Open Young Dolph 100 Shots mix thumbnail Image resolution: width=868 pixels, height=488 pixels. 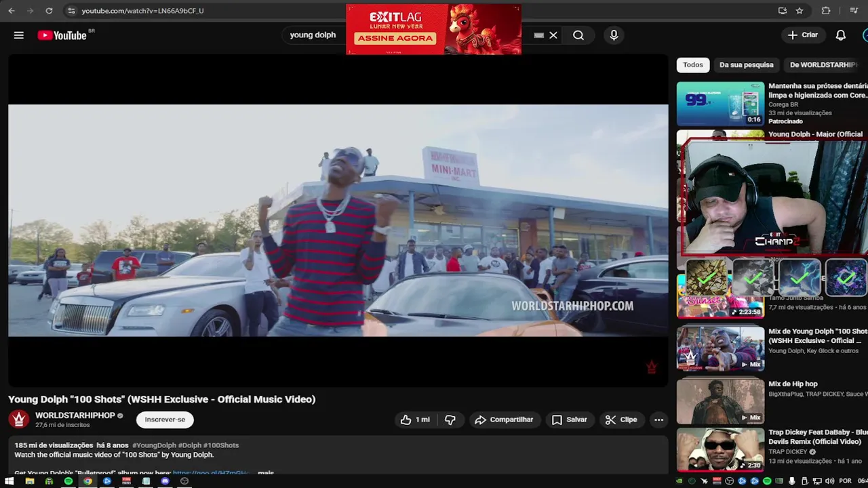(720, 349)
